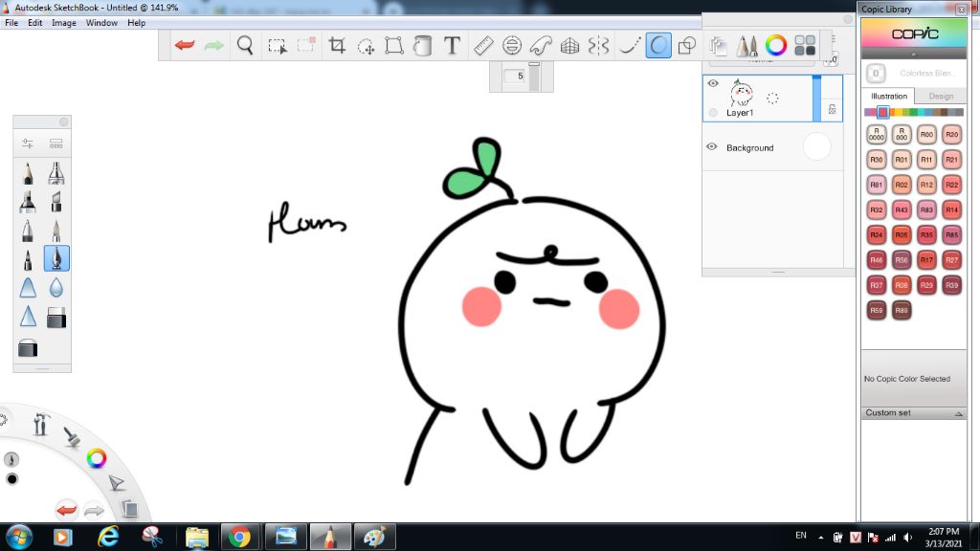Select the pencil brush in palette
The image size is (980, 551).
coord(28,173)
